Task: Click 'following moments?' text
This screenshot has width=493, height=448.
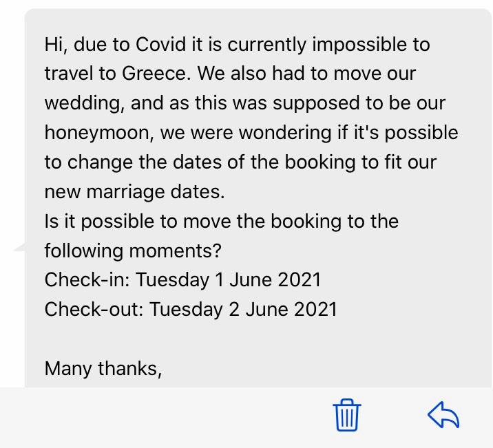Action: click(x=133, y=250)
